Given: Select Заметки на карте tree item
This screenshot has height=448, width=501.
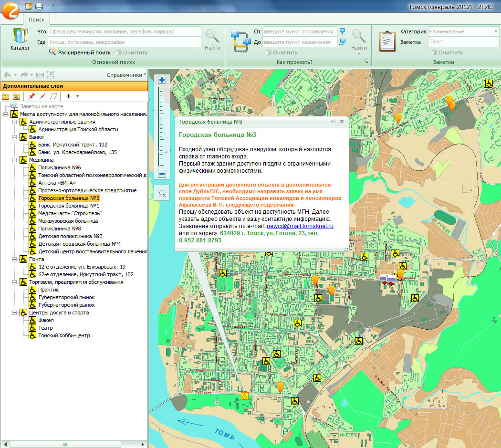Looking at the screenshot, I should pos(42,106).
